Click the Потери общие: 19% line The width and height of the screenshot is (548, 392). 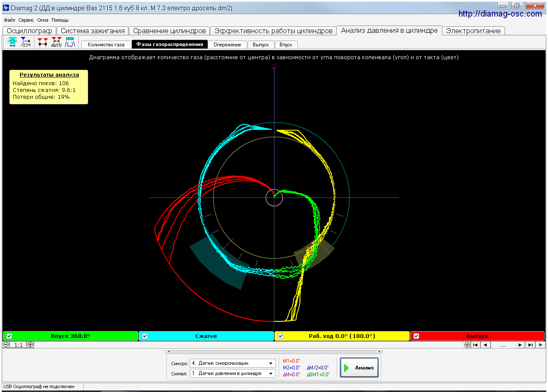[x=41, y=97]
